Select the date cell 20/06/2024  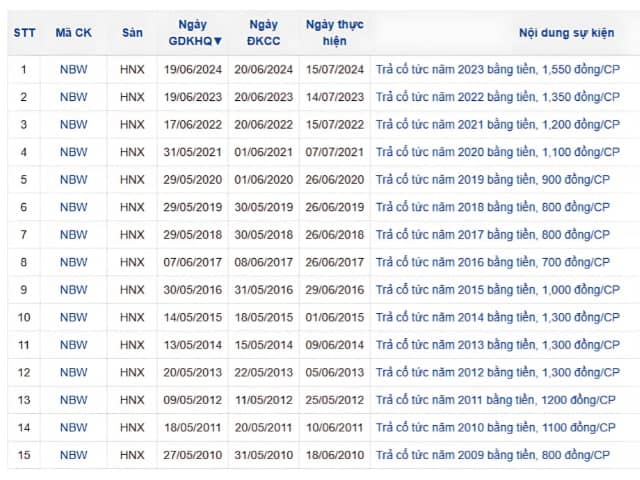[264, 69]
